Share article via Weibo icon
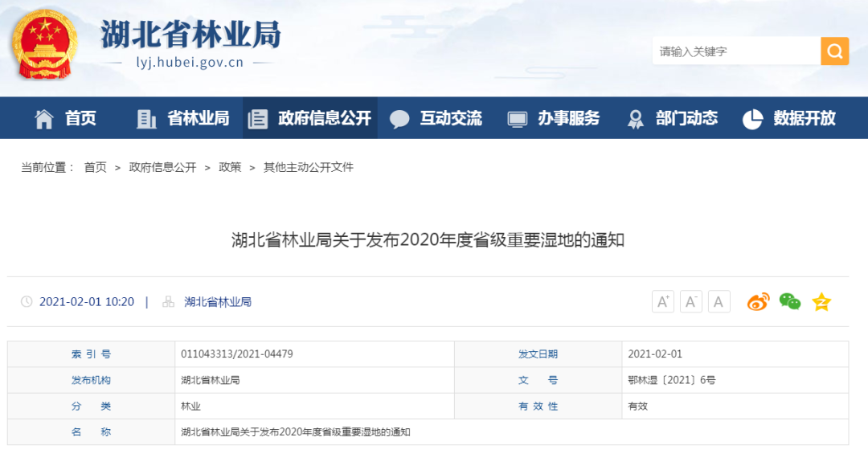The width and height of the screenshot is (868, 474). tap(758, 302)
